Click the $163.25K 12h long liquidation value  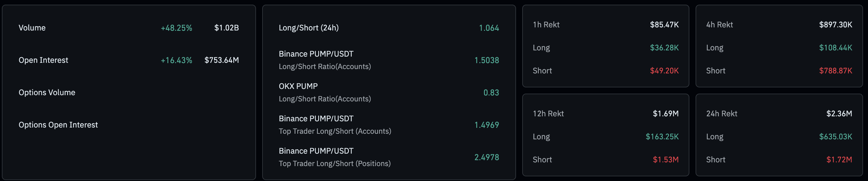662,137
